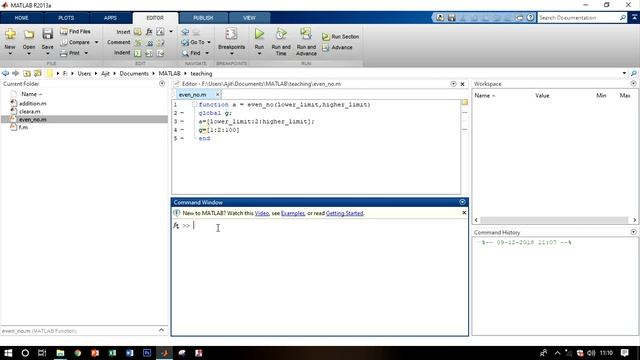Collapse the function code fold on line 1
This screenshot has height=360, width=640.
tap(195, 105)
